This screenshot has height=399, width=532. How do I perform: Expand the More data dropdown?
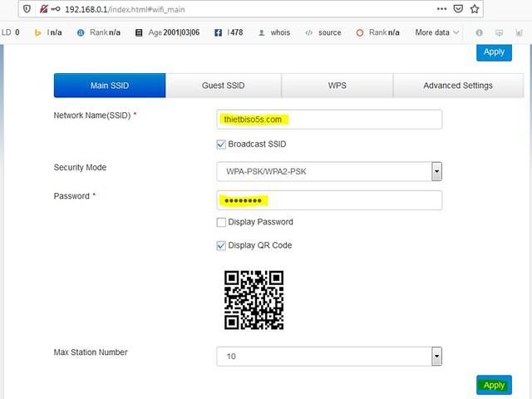(437, 32)
